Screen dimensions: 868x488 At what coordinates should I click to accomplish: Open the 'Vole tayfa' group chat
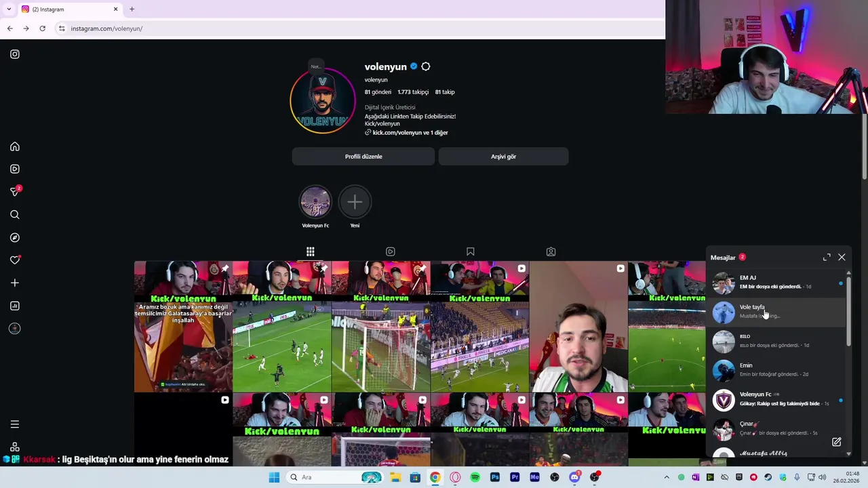click(x=776, y=311)
